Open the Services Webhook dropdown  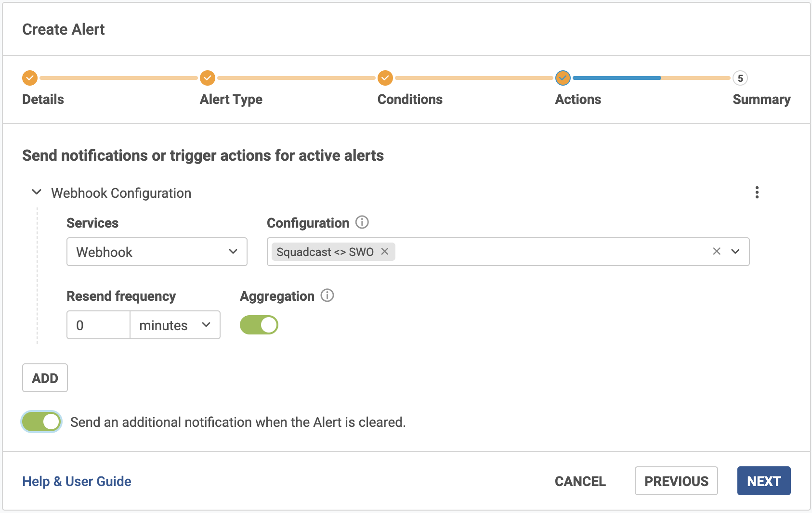[157, 252]
